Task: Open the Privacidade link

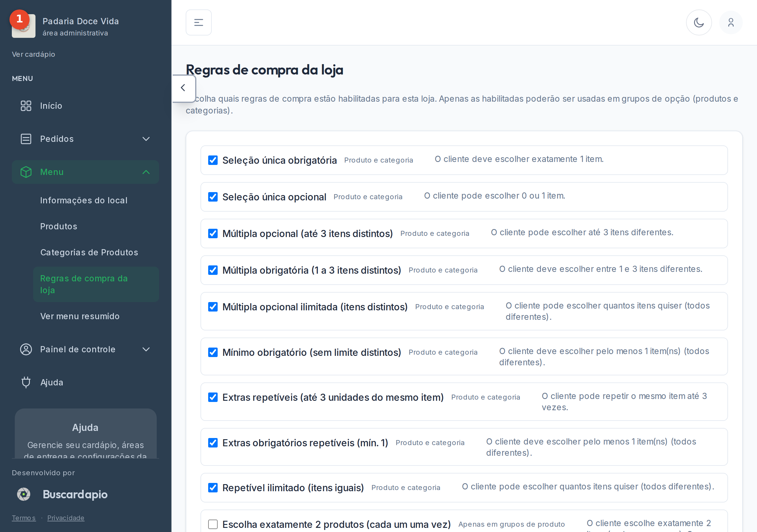Action: [66, 518]
